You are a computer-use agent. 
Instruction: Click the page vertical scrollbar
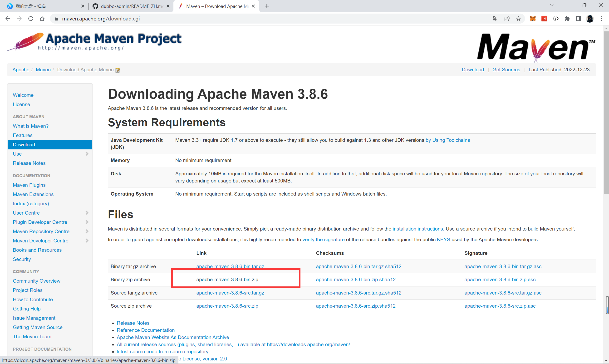(x=606, y=113)
